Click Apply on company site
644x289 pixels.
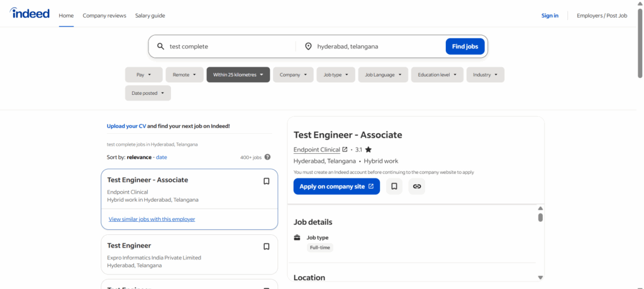pos(336,187)
